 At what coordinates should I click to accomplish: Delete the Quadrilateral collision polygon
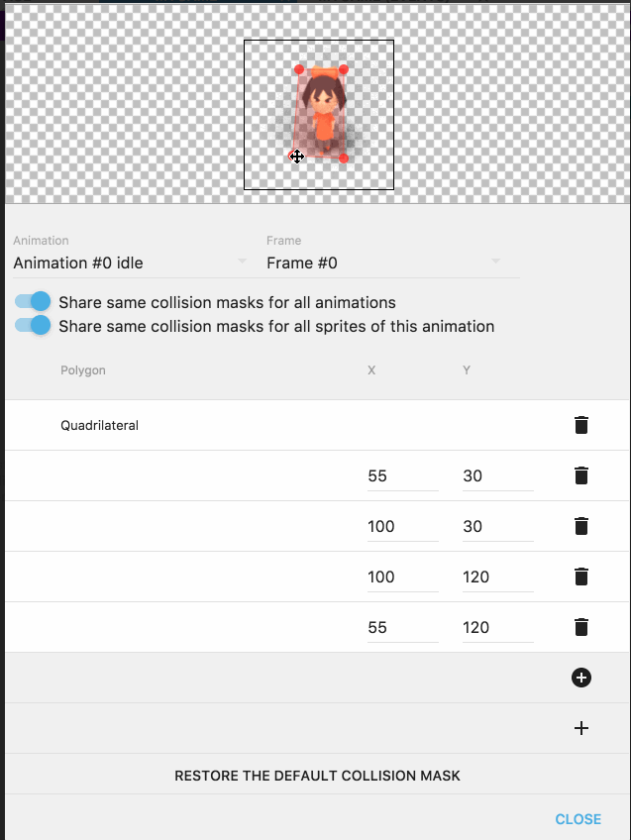[x=581, y=425]
